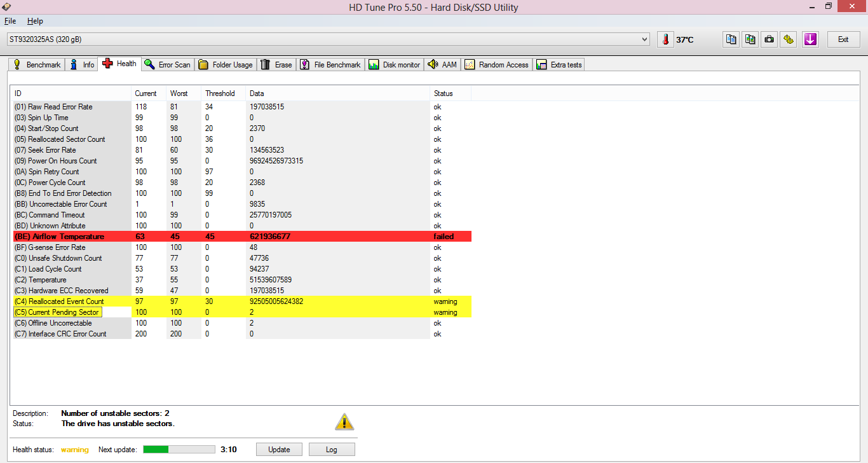Click the Update button
Screen dimensions: 868x463
[x=279, y=449]
